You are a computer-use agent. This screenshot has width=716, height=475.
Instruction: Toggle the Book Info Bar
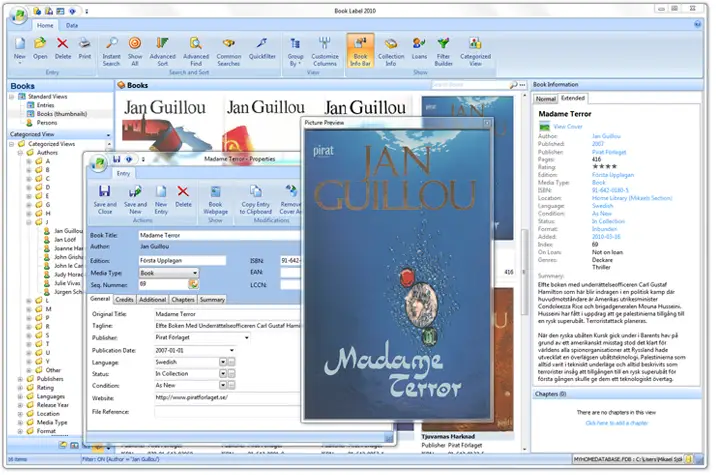click(x=360, y=51)
